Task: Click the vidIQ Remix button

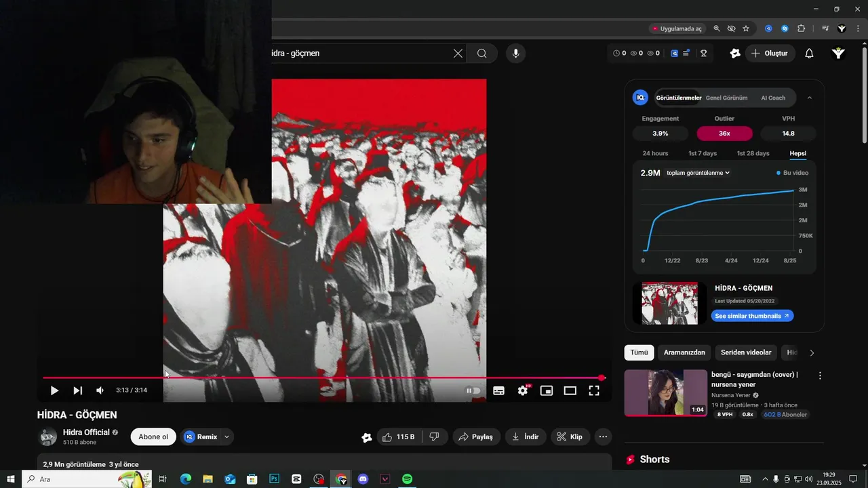Action: click(201, 436)
